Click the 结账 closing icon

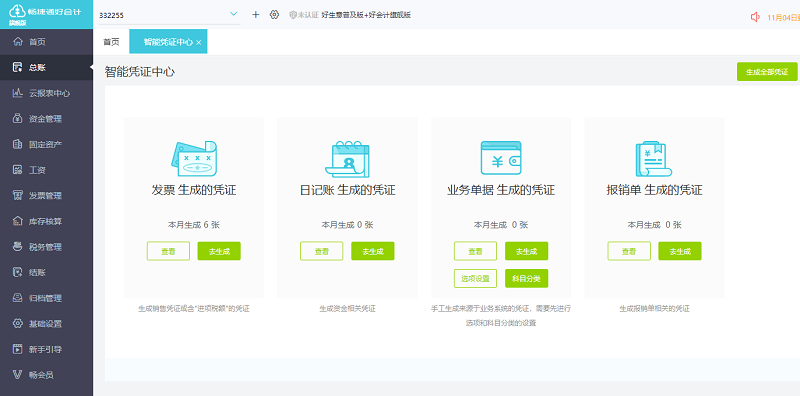click(18, 273)
